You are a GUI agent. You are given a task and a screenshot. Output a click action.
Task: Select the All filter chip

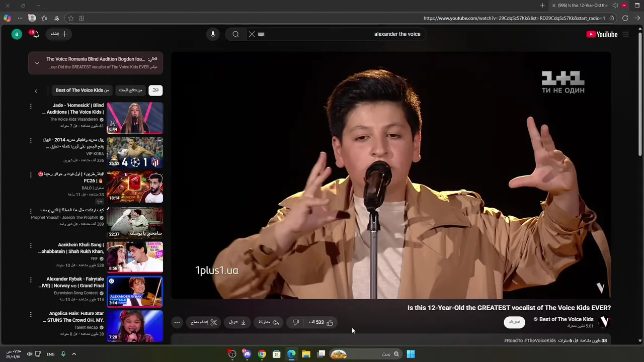click(x=155, y=90)
